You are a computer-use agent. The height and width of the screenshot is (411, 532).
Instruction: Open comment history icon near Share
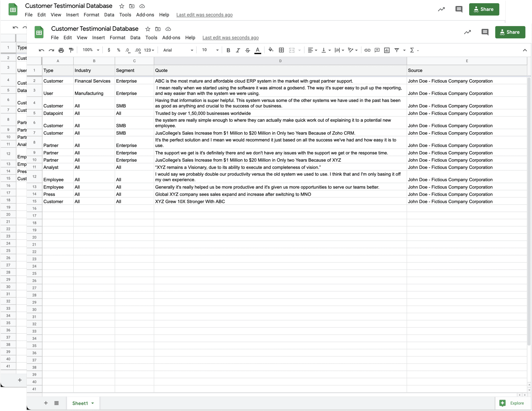(485, 32)
